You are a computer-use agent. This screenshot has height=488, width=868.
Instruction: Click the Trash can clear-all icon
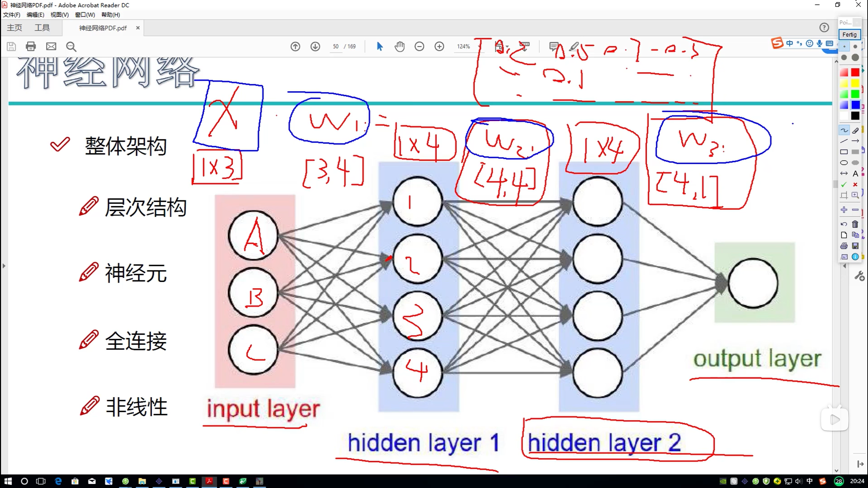point(855,224)
